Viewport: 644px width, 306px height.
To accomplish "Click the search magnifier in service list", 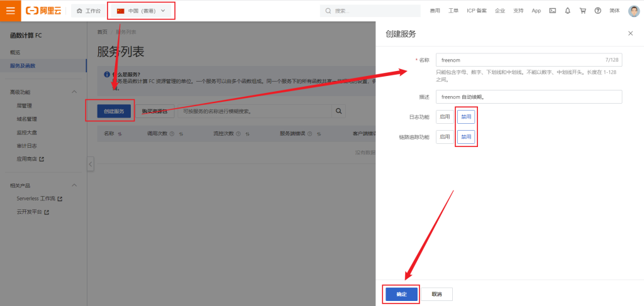I will [339, 111].
